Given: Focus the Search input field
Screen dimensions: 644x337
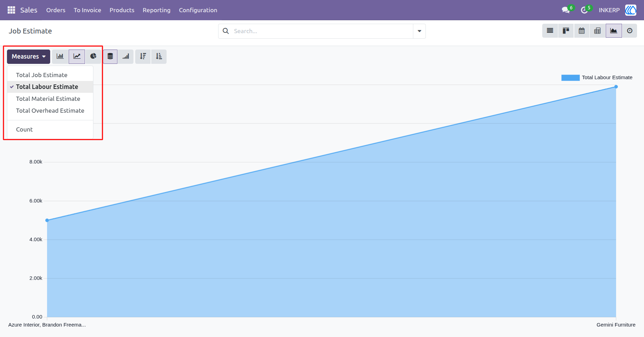Looking at the screenshot, I should tap(322, 31).
